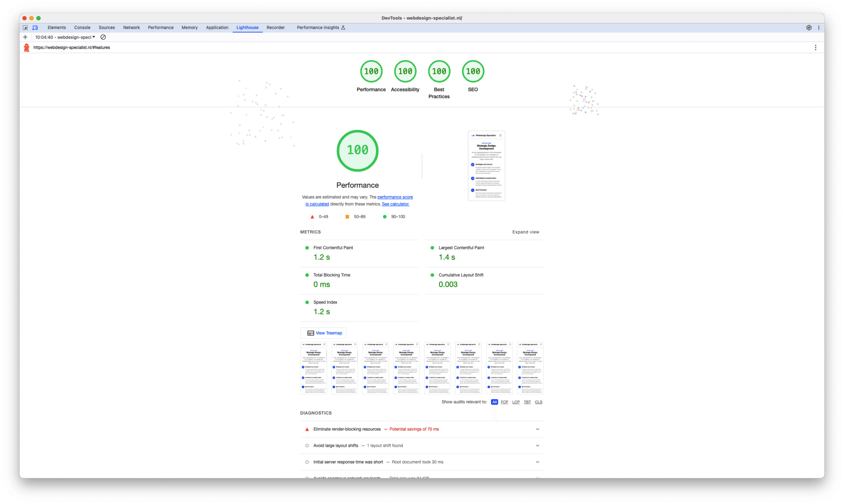Switch to the Network tab
The width and height of the screenshot is (844, 504).
[x=131, y=27]
